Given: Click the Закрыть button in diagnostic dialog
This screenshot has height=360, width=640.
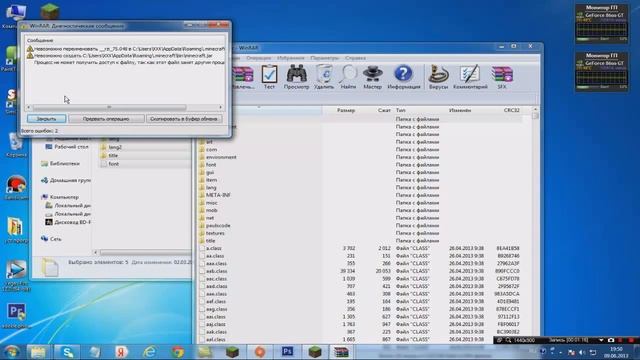Looking at the screenshot, I should 47,119.
